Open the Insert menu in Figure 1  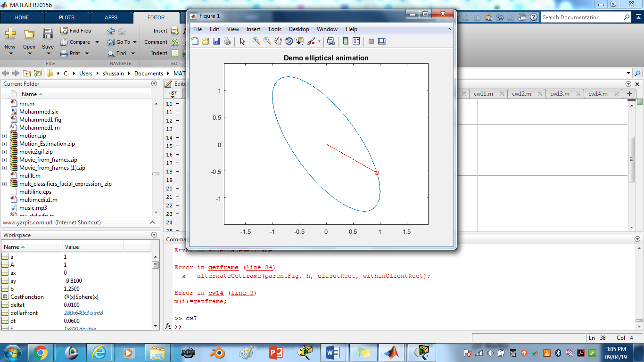pos(253,29)
